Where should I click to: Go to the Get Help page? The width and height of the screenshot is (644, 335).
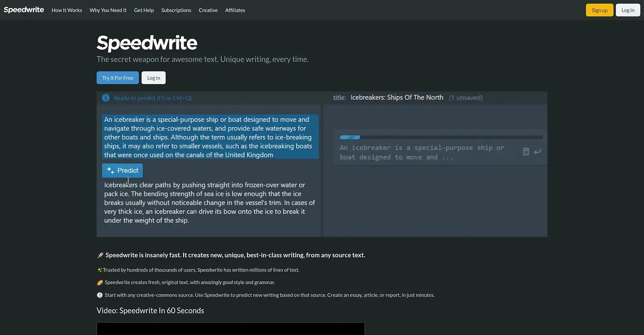click(144, 10)
